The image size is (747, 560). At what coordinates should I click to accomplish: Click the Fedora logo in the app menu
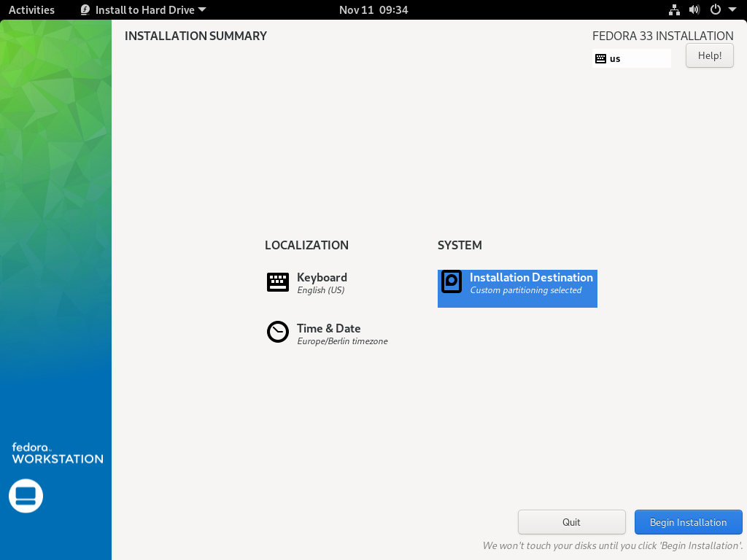85,10
